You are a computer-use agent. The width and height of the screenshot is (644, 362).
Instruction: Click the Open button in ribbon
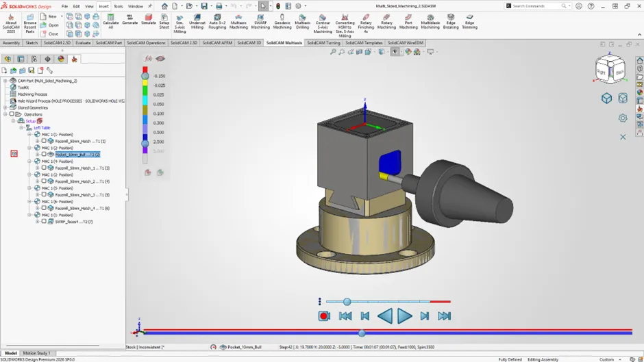pos(50,25)
